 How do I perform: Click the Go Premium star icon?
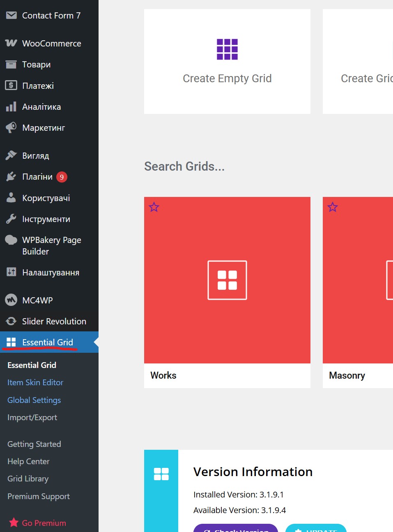pos(14,523)
